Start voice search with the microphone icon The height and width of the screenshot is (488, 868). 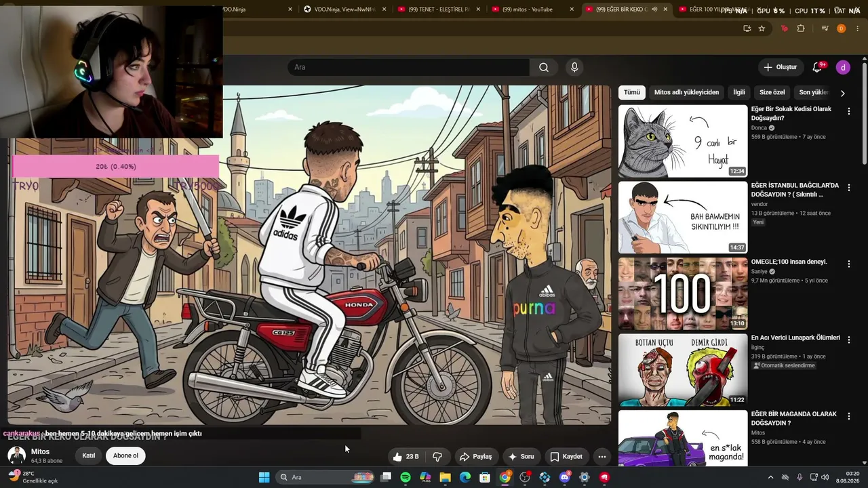574,67
